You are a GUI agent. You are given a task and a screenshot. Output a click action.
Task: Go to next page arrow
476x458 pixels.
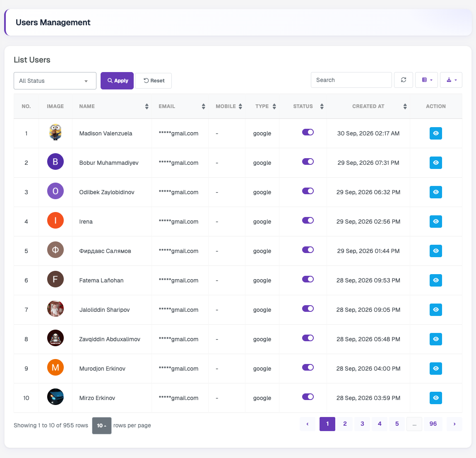454,424
